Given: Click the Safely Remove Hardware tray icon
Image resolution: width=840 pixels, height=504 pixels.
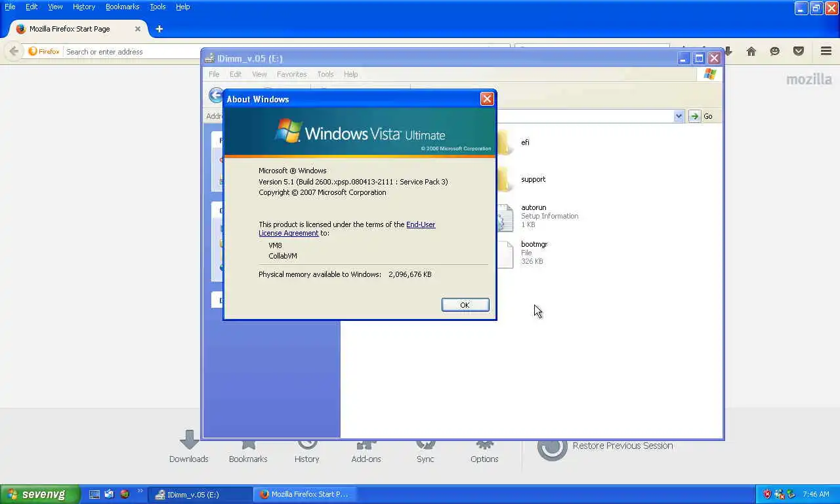Looking at the screenshot, I should pos(791,494).
